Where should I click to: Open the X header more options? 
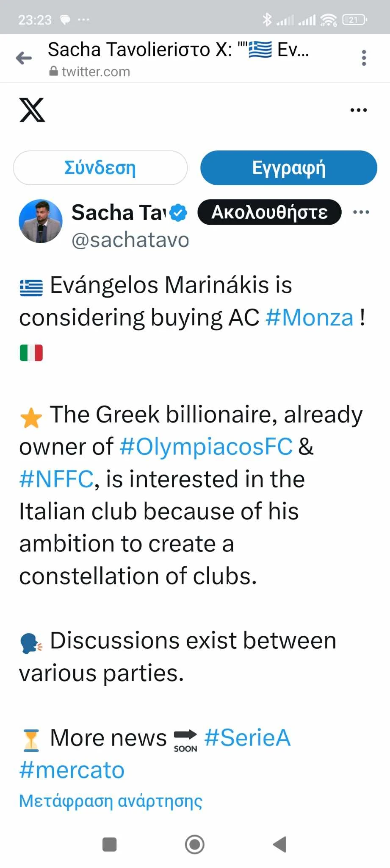click(x=358, y=110)
